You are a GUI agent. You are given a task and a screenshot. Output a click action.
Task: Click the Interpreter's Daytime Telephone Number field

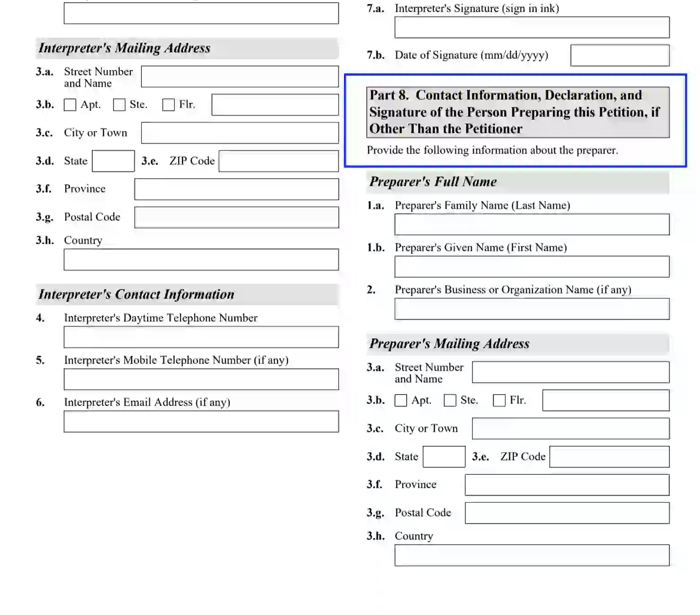[201, 337]
